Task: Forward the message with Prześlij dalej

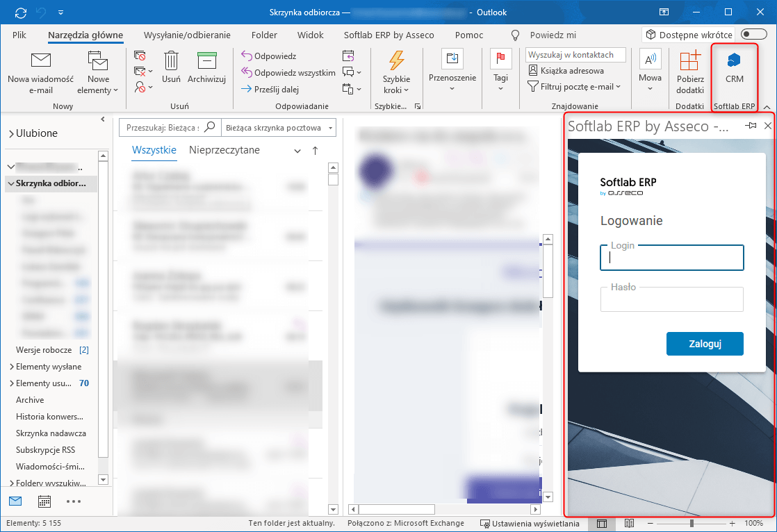Action: click(270, 89)
